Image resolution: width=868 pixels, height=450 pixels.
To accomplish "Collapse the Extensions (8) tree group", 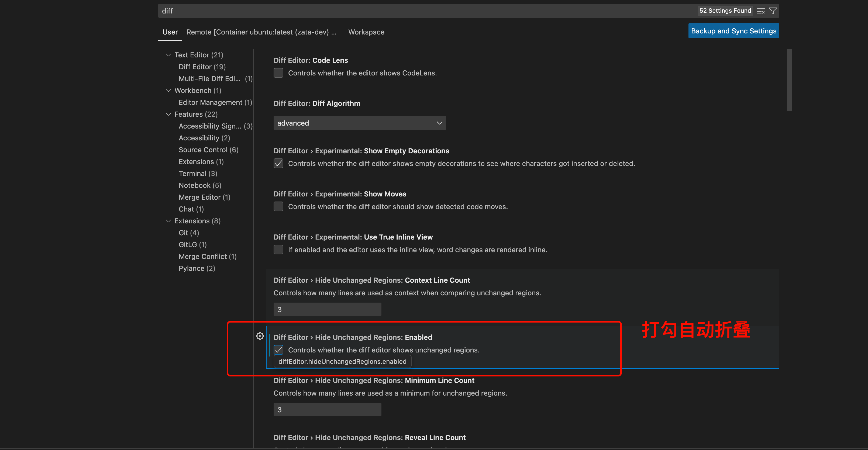I will [x=168, y=221].
